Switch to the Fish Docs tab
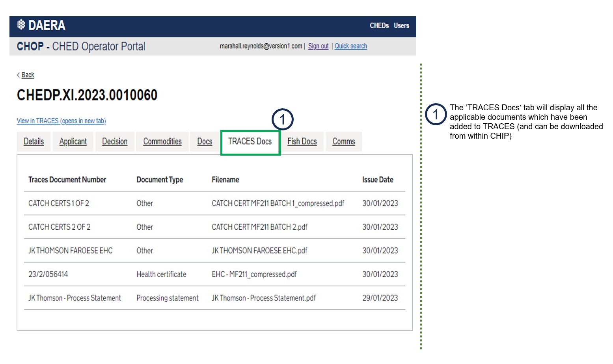Image resolution: width=613 pixels, height=364 pixels. [302, 141]
